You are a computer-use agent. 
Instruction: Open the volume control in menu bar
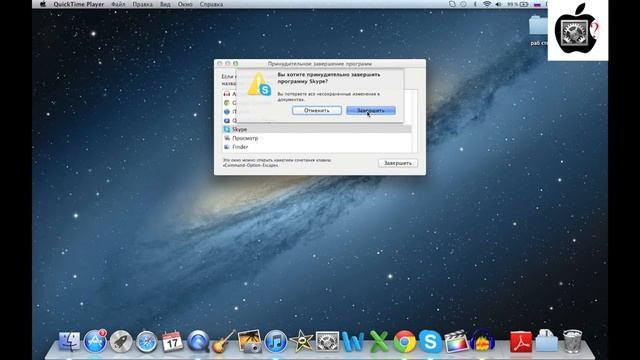[498, 4]
